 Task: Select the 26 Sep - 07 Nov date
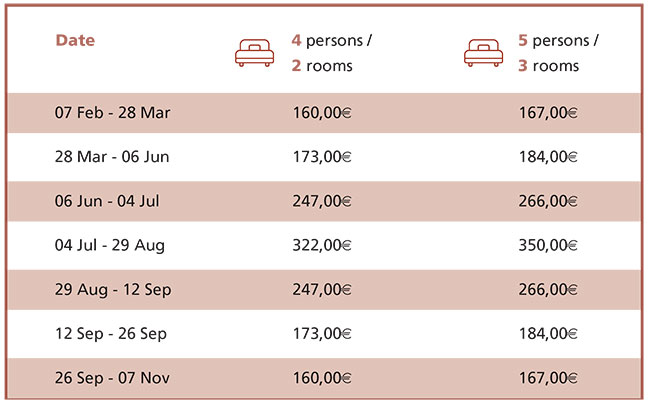point(112,378)
